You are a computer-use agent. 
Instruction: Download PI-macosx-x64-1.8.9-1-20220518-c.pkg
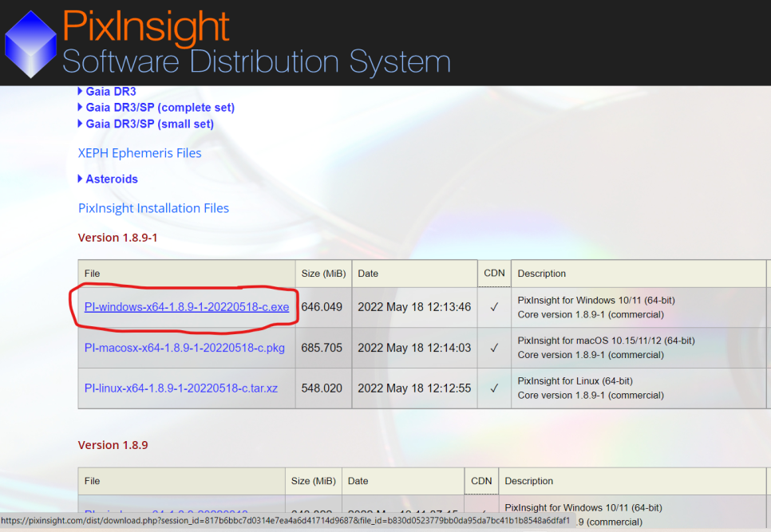(x=184, y=348)
